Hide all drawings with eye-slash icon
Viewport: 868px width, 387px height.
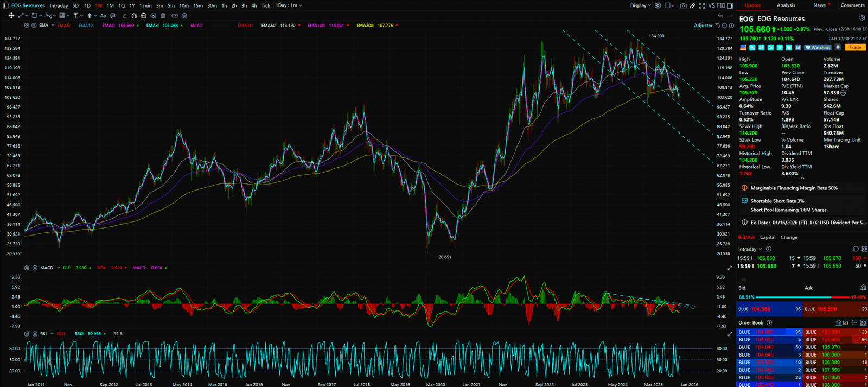tap(154, 16)
